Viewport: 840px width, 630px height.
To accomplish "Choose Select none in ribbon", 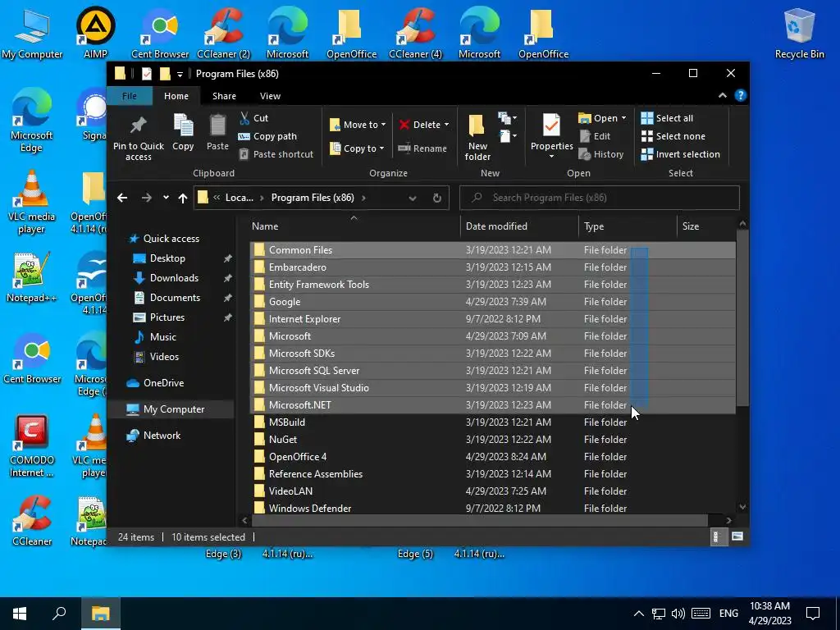I will pyautogui.click(x=673, y=136).
